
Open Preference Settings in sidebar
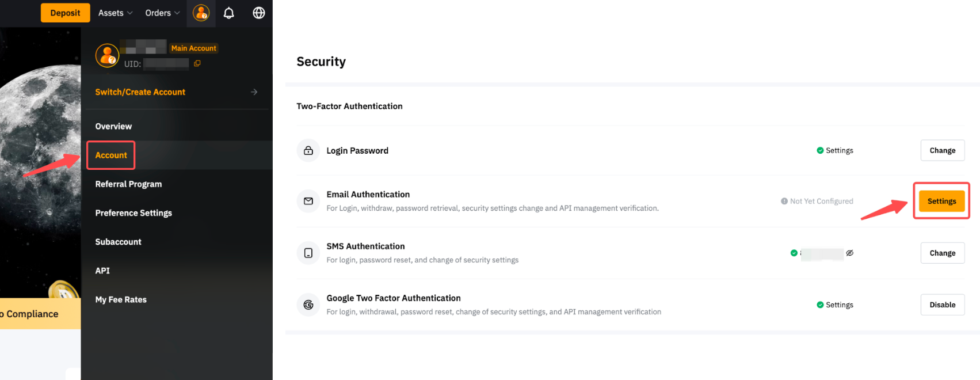coord(134,213)
